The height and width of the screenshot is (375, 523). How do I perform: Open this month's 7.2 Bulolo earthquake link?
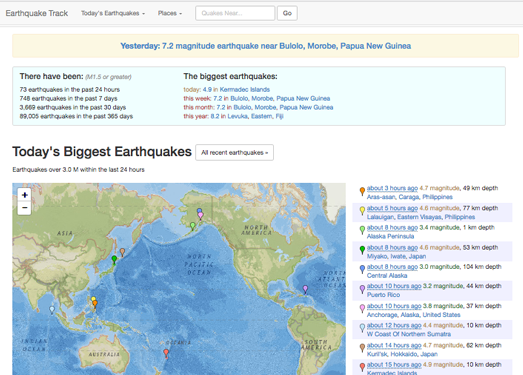(275, 107)
